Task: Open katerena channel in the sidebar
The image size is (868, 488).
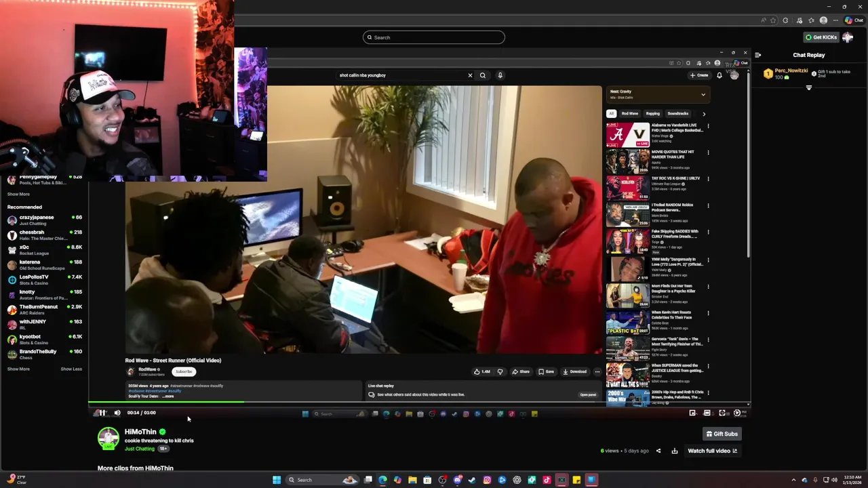Action: [45, 264]
